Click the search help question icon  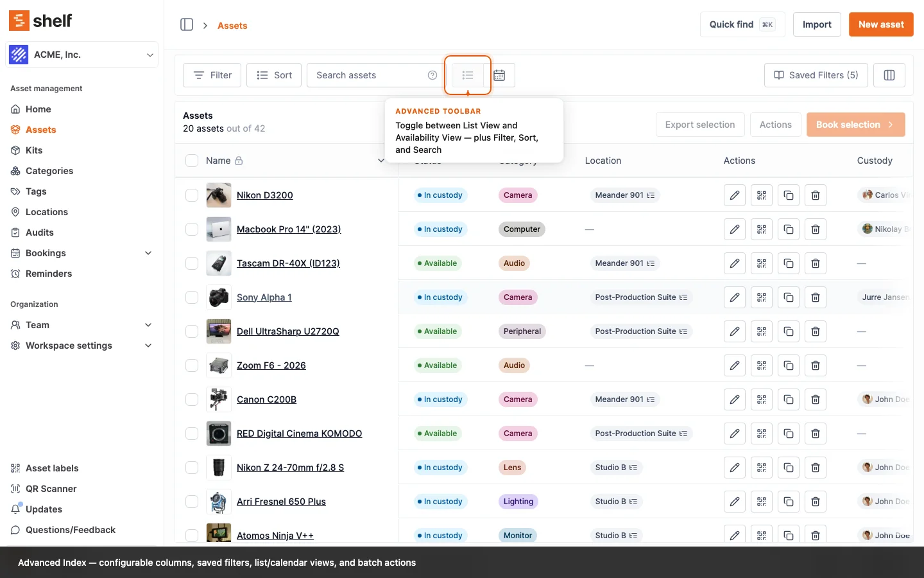tap(432, 75)
